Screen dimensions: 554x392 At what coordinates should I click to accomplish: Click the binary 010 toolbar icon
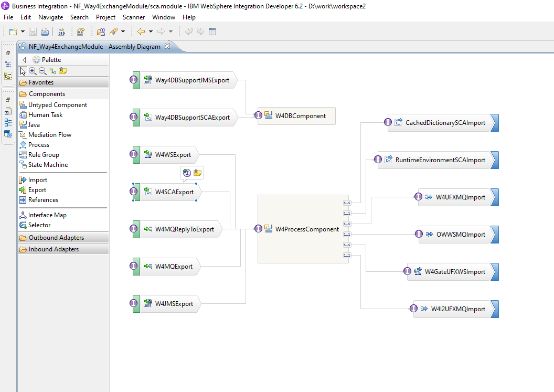(61, 32)
